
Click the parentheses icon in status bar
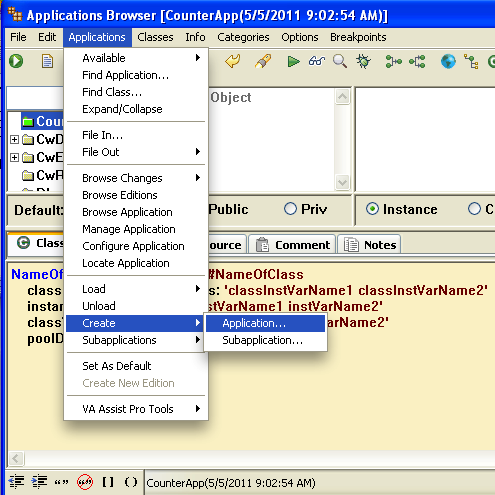click(x=131, y=482)
